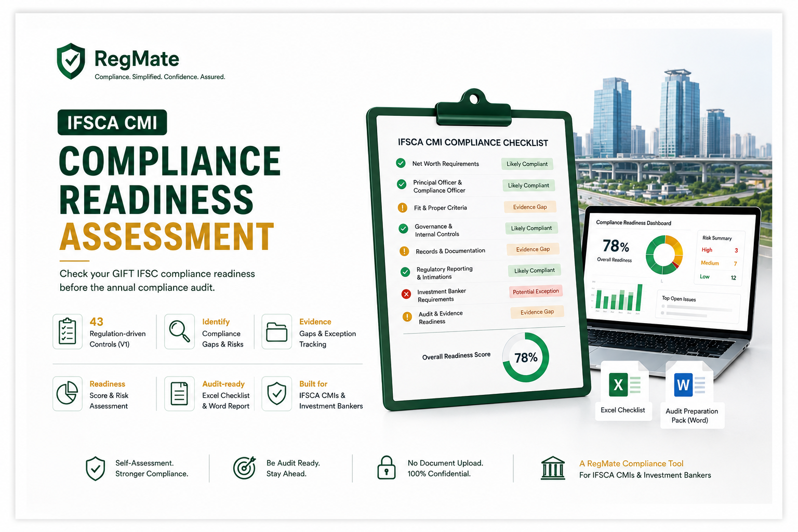The width and height of the screenshot is (798, 532).
Task: Click the checklist icon beside 43 Regulation-driven Controls
Action: point(68,331)
